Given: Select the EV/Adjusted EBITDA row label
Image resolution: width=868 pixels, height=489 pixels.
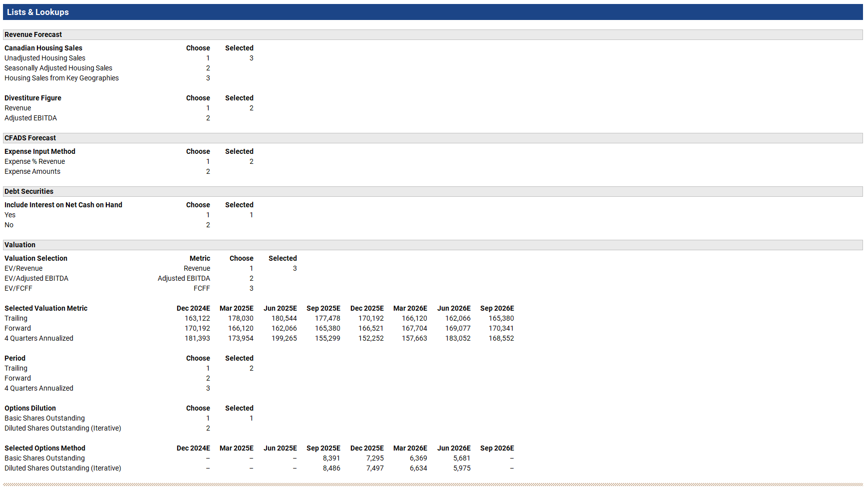Looking at the screenshot, I should pos(36,278).
